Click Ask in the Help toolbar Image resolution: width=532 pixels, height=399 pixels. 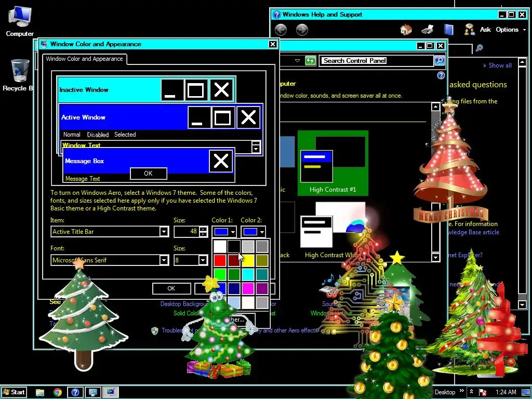[485, 30]
